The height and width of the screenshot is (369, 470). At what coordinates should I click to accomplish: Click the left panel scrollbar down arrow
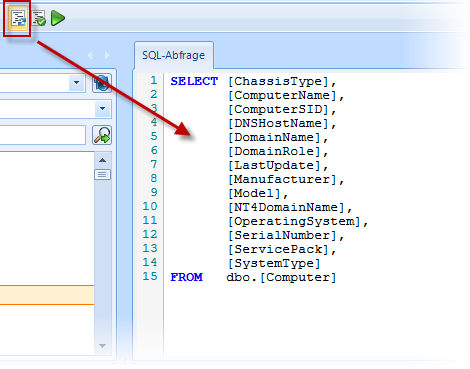coord(102,346)
